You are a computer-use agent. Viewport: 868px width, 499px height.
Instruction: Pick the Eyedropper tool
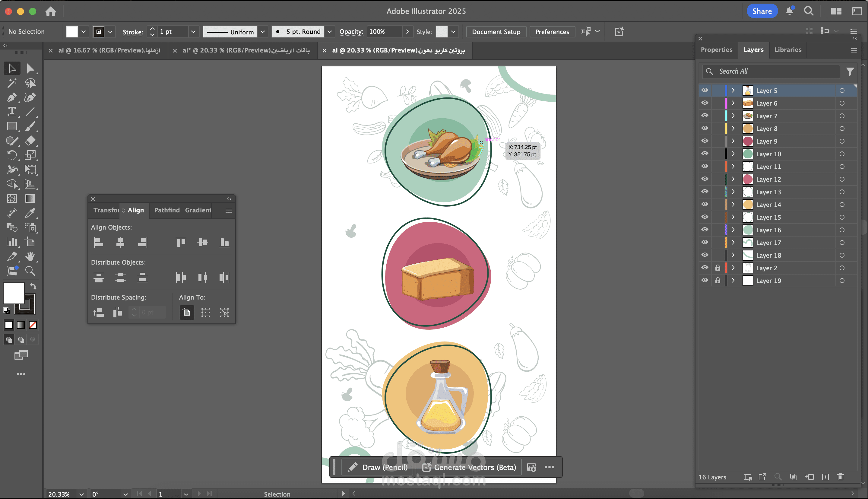pyautogui.click(x=30, y=213)
